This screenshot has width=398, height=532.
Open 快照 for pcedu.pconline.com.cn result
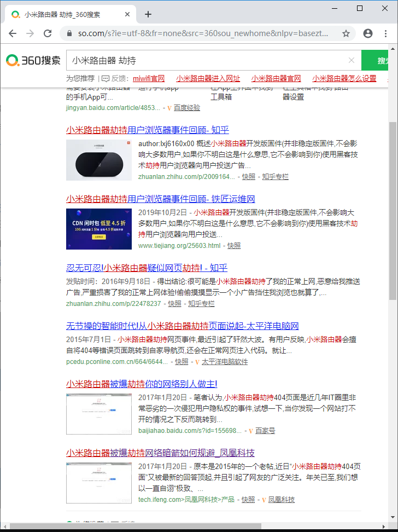(x=182, y=362)
